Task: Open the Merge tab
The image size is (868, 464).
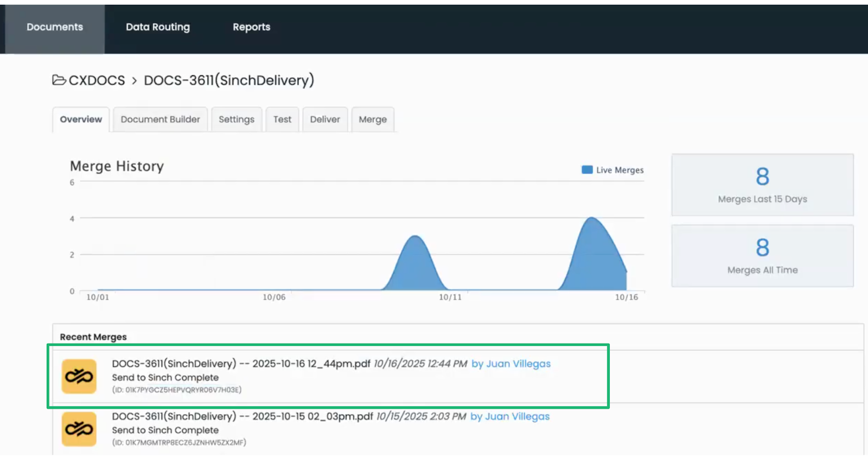Action: coord(373,119)
